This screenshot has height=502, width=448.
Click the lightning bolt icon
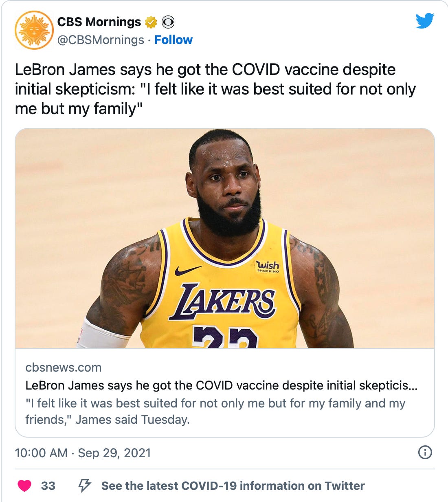tap(84, 485)
